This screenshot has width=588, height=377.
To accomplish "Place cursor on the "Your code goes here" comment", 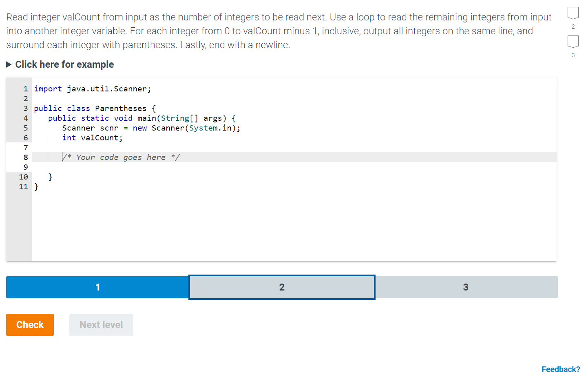I will tap(121, 157).
